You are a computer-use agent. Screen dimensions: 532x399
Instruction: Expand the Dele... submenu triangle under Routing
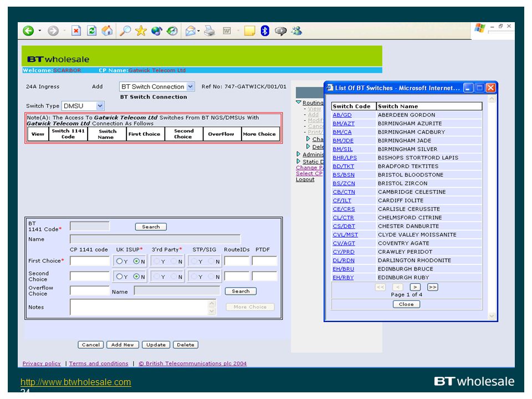(308, 146)
